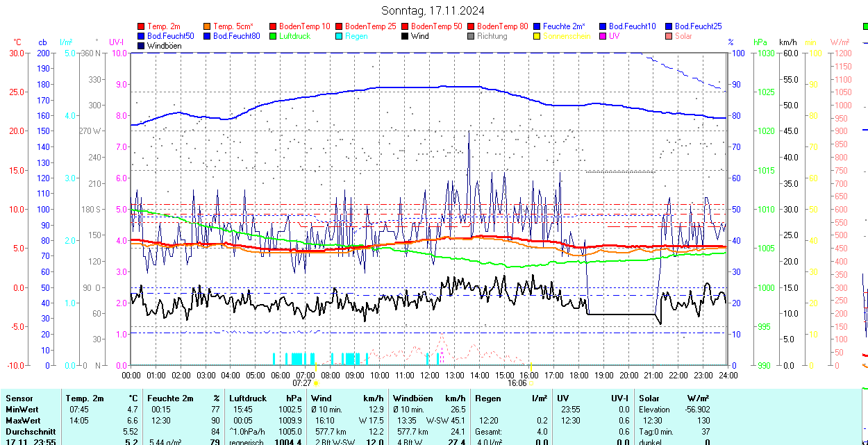The height and width of the screenshot is (445, 868).
Task: Click the salmon Solar legend swatch
Action: point(669,36)
